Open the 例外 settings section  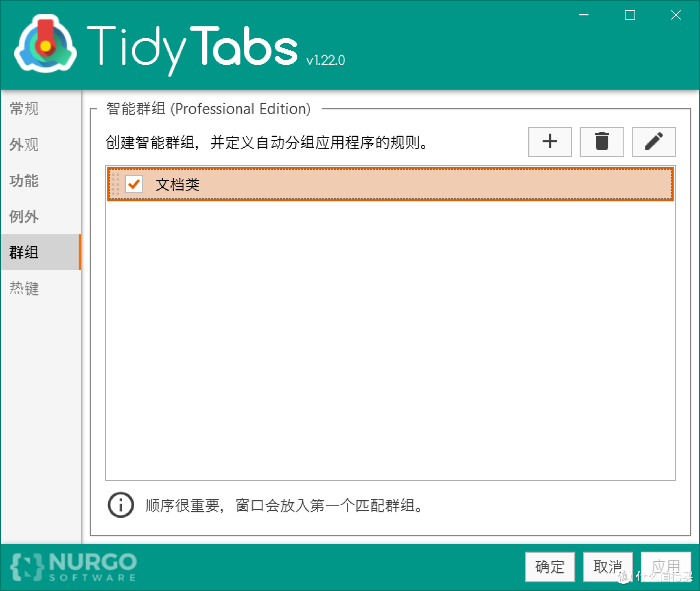pos(23,217)
